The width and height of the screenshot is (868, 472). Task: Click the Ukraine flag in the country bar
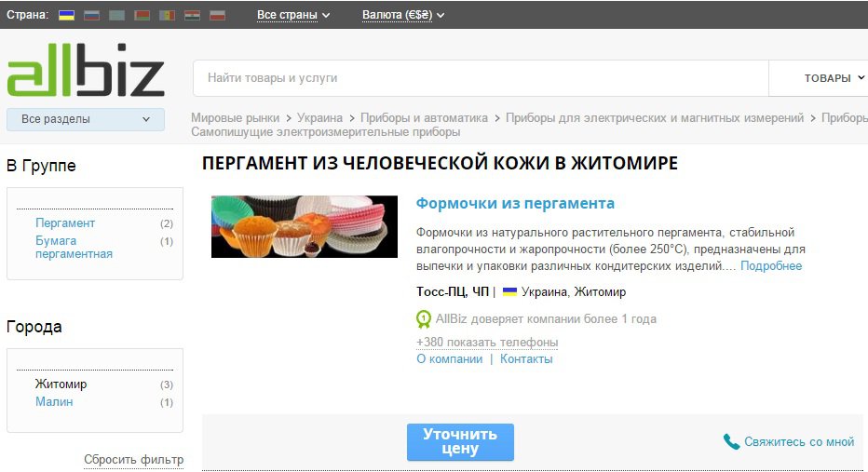(66, 15)
